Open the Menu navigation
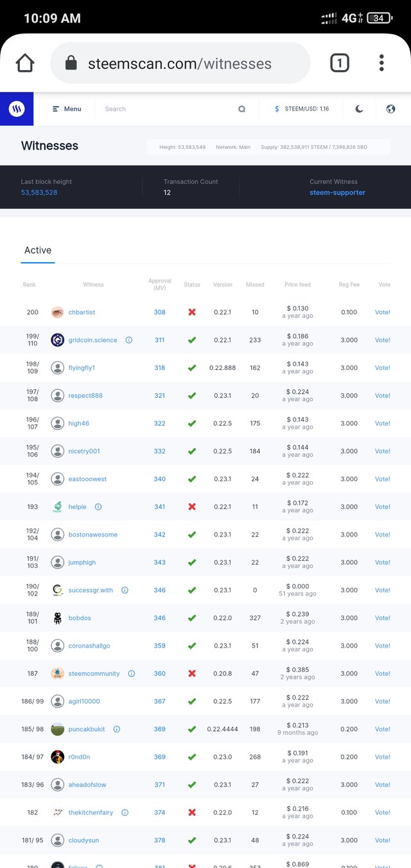411x868 pixels. (x=67, y=109)
